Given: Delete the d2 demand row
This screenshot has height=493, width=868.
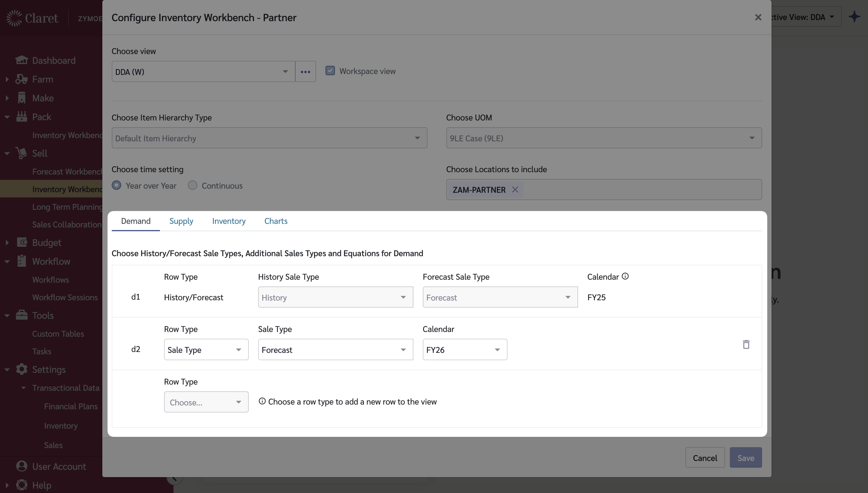Looking at the screenshot, I should coord(746,344).
